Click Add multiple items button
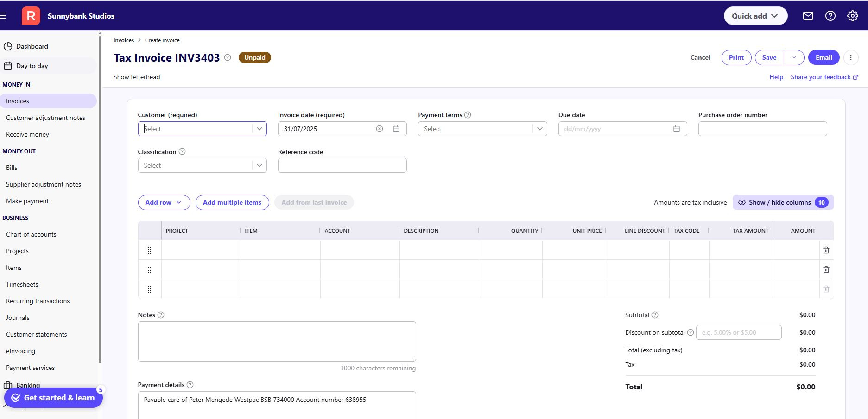Viewport: 868px width, 419px height. coord(232,202)
